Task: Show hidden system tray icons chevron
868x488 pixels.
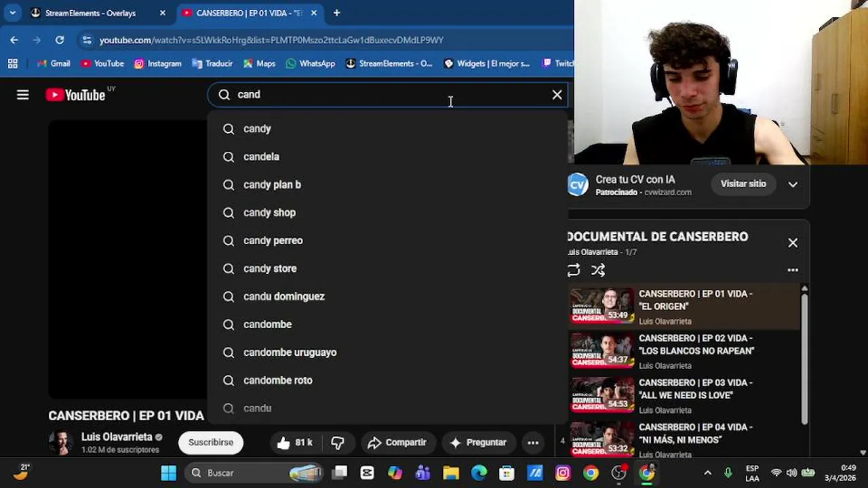Action: click(x=707, y=473)
